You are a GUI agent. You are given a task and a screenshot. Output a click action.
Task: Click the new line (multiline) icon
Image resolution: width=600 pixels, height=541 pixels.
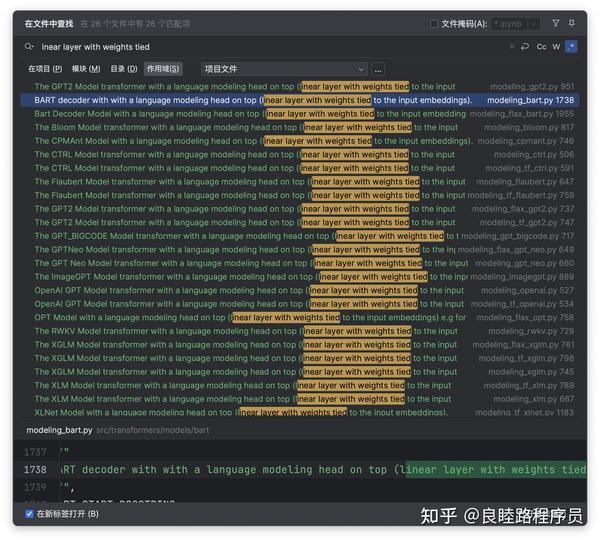[525, 47]
